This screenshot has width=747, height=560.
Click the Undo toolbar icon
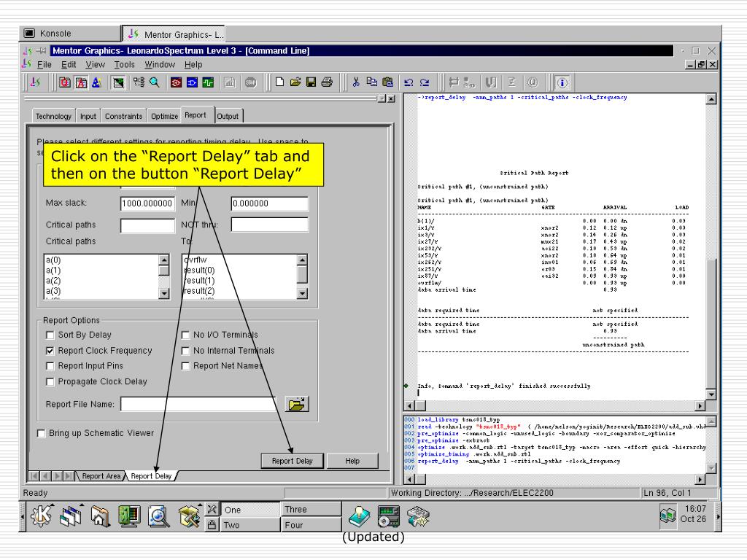[x=409, y=82]
